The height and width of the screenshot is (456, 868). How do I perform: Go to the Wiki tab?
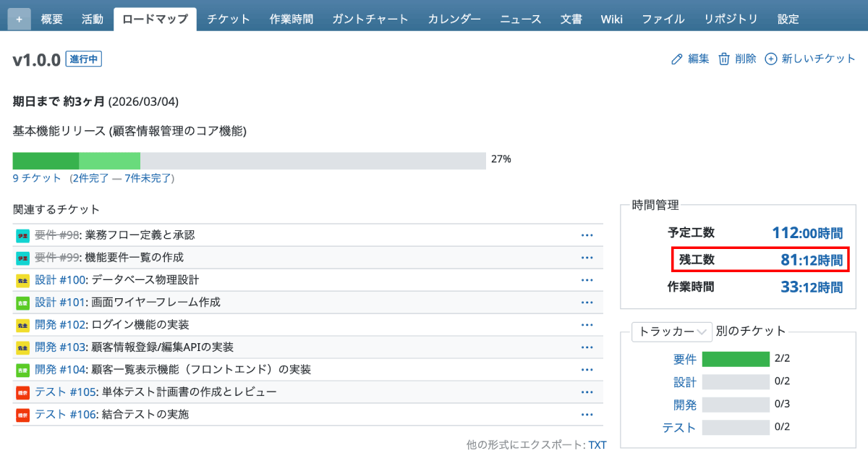[x=611, y=20]
